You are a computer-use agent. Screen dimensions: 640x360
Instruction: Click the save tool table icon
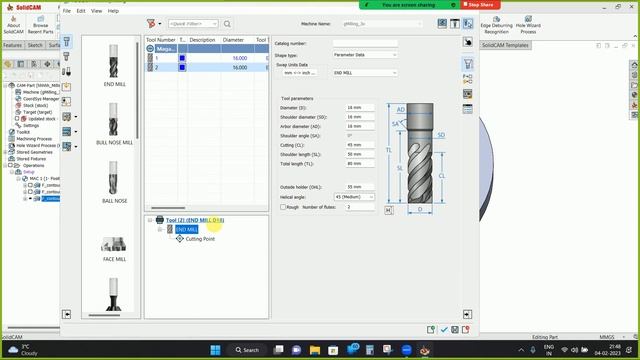point(455,329)
